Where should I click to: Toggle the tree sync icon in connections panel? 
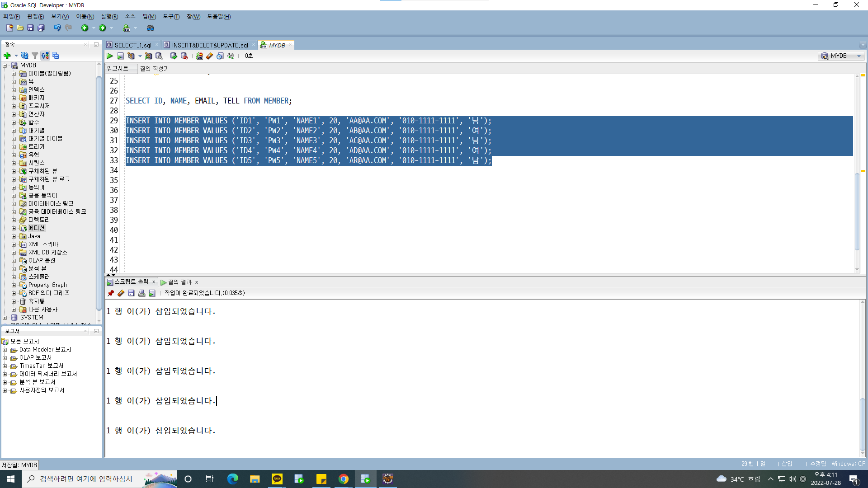click(45, 56)
